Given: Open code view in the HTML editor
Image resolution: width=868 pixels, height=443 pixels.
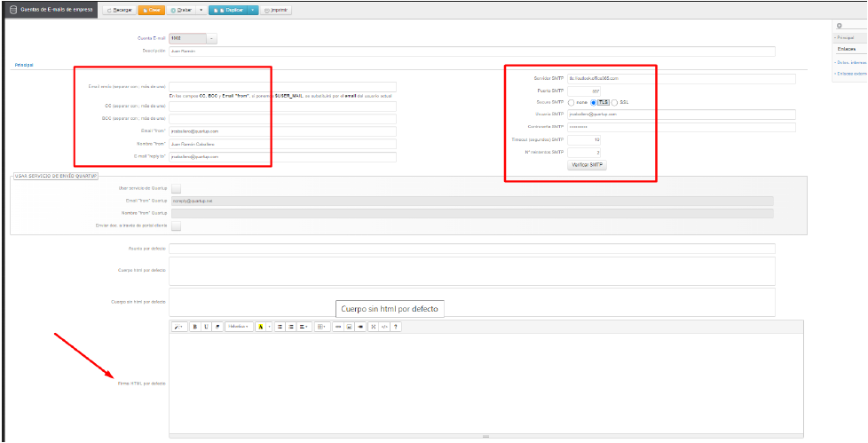Looking at the screenshot, I should coord(384,327).
